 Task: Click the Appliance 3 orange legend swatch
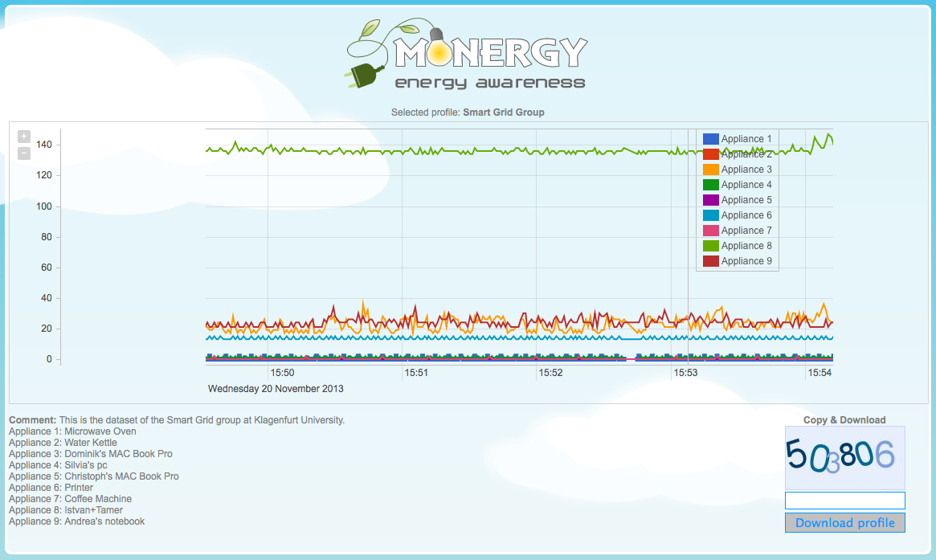tap(710, 170)
